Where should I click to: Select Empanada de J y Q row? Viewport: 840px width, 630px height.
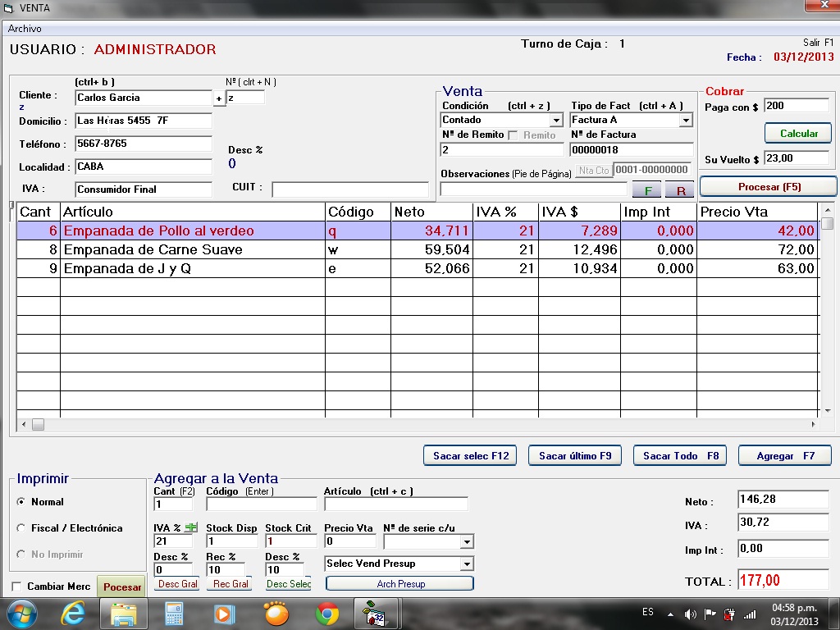tap(418, 268)
